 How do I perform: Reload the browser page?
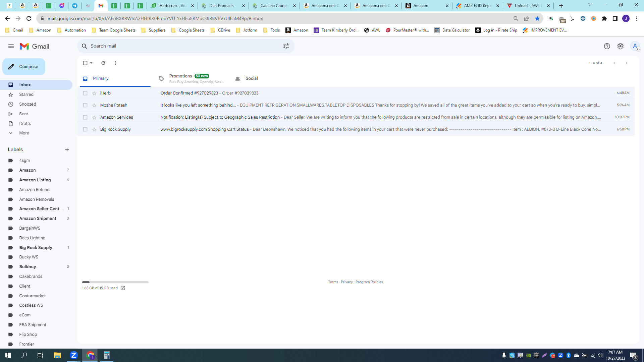(x=29, y=18)
